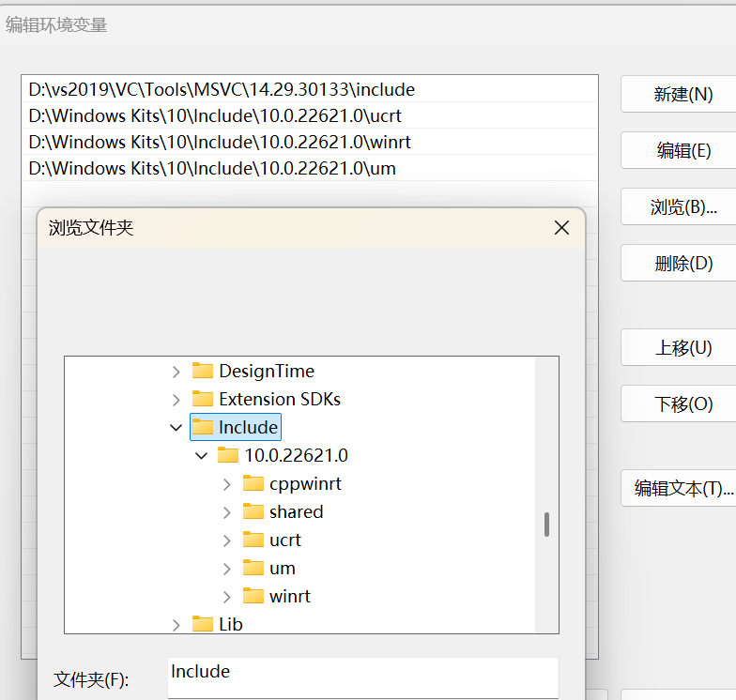Expand the um folder node
This screenshot has height=700, width=736.
click(227, 569)
